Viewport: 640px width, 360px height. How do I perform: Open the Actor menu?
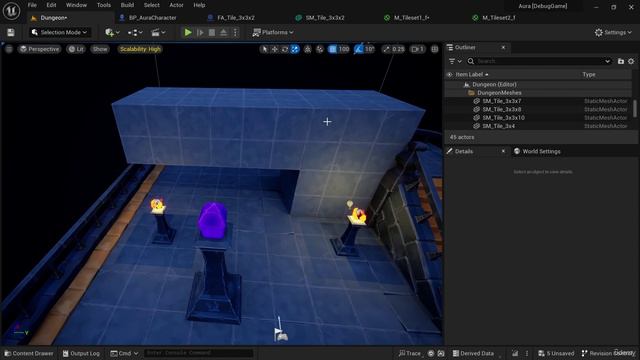(176, 5)
